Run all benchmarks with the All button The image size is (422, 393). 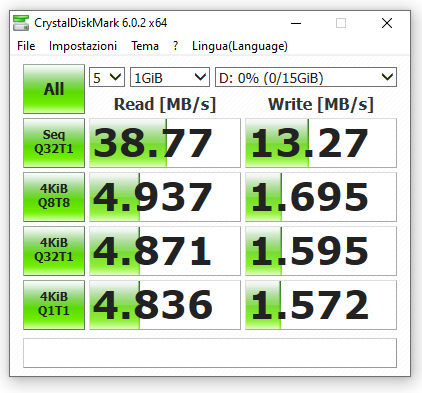tap(54, 89)
